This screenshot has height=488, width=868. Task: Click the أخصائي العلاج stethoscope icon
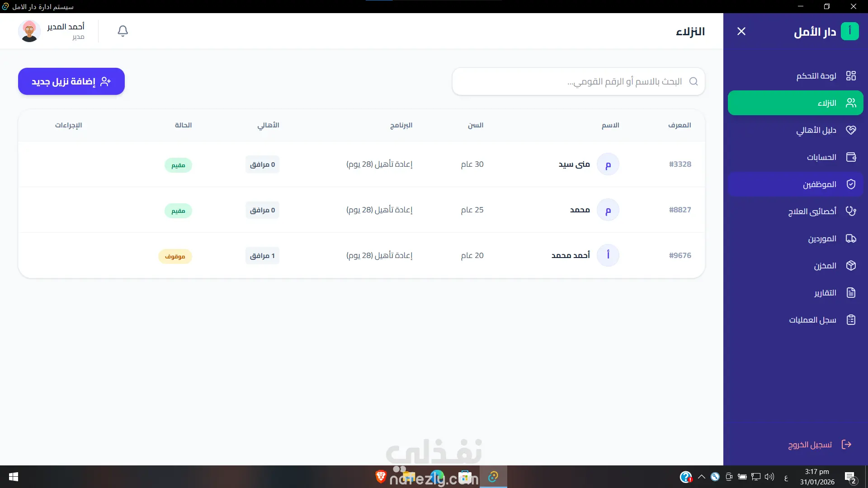851,211
